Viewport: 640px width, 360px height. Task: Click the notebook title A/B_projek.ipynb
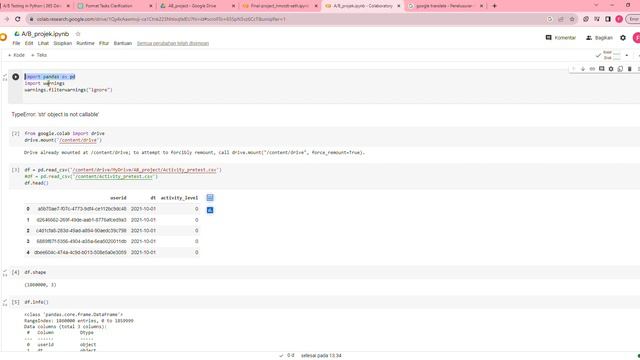click(x=45, y=34)
